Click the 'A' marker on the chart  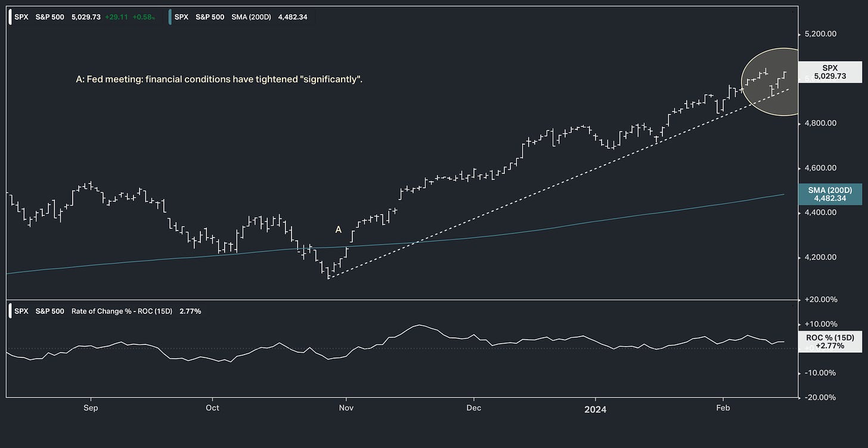point(339,229)
